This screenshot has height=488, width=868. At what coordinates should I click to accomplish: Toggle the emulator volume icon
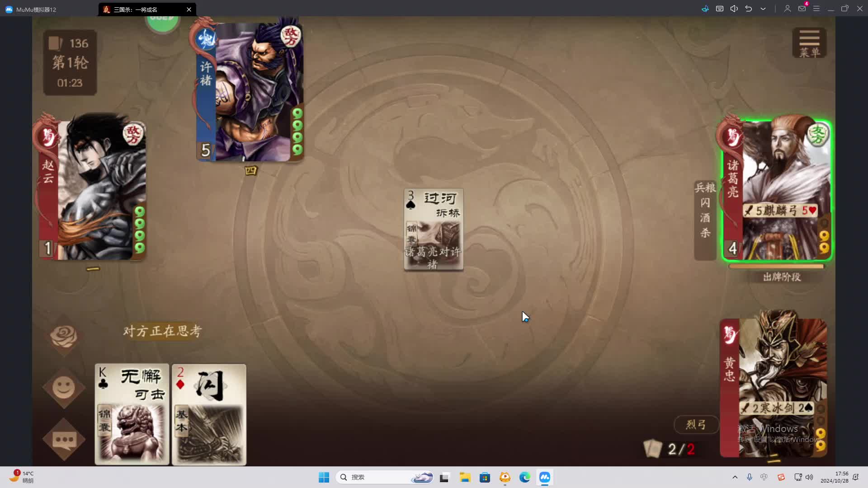[734, 9]
